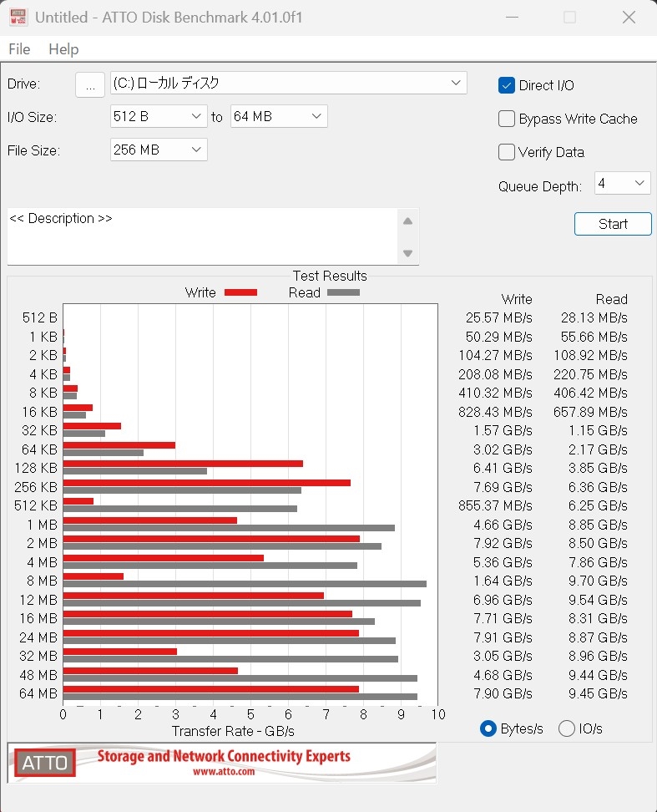The width and height of the screenshot is (657, 812).
Task: Click the ATTO app icon in title bar
Action: click(18, 17)
